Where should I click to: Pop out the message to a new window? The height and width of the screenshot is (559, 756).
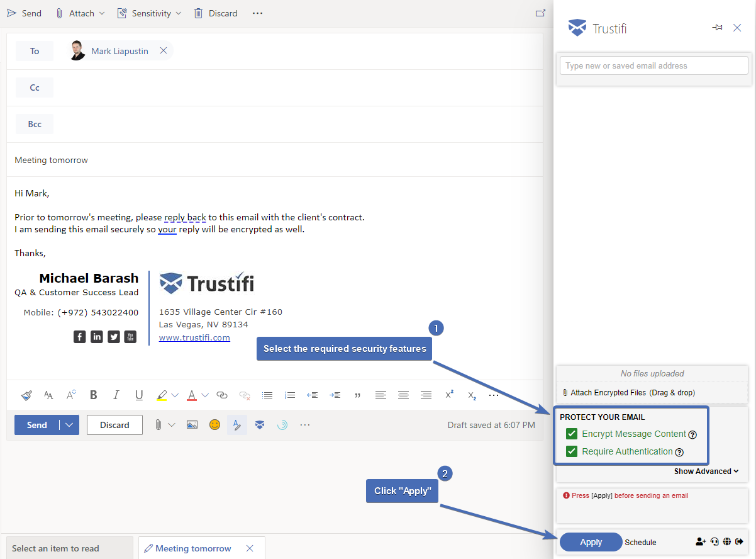pos(540,13)
